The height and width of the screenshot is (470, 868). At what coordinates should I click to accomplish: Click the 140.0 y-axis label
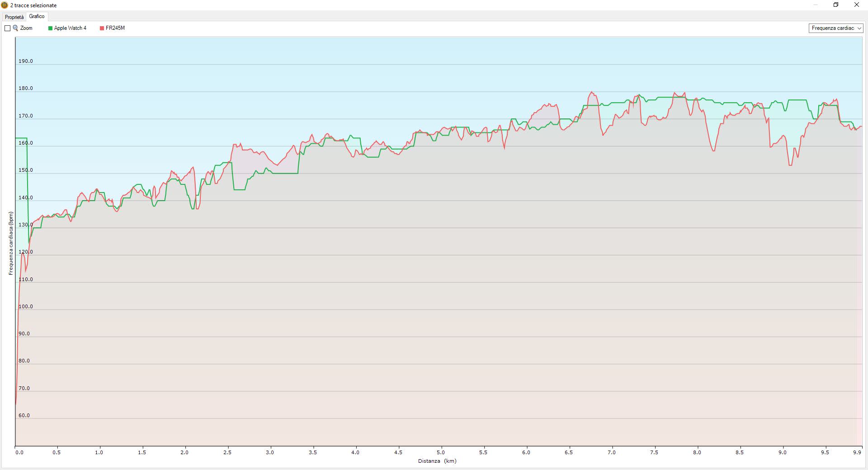(x=25, y=197)
